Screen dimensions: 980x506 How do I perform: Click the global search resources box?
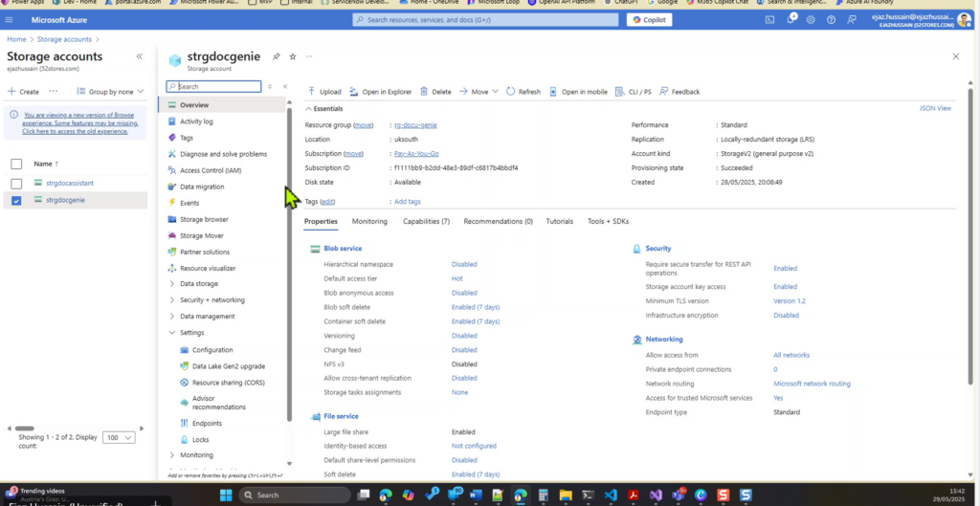[x=485, y=20]
